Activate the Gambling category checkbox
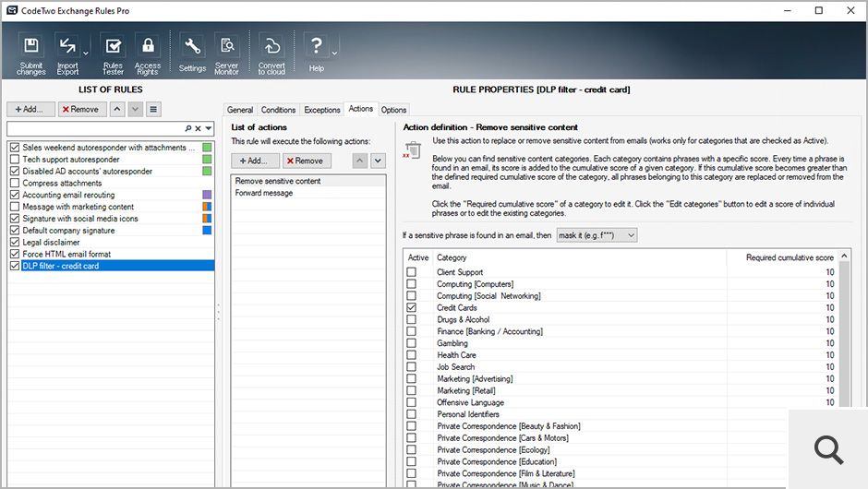This screenshot has width=868, height=489. [411, 343]
